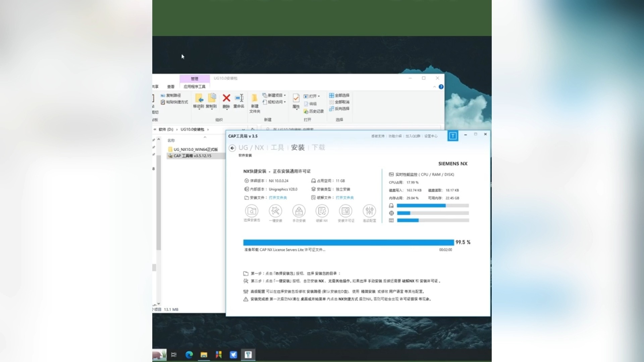This screenshot has width=644, height=362.
Task: Open 打开文件夹 link next to 安装文件
Action: [278, 197]
